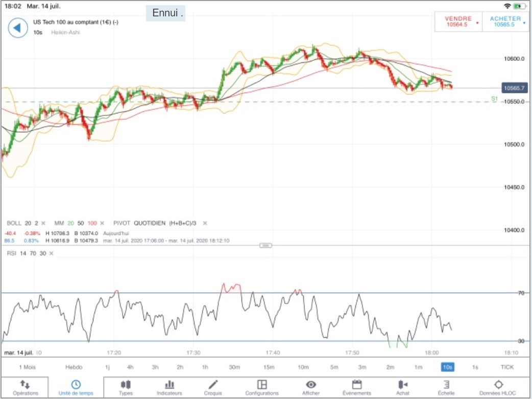The width and height of the screenshot is (532, 399).
Task: Select the 1j timeframe
Action: [107, 367]
